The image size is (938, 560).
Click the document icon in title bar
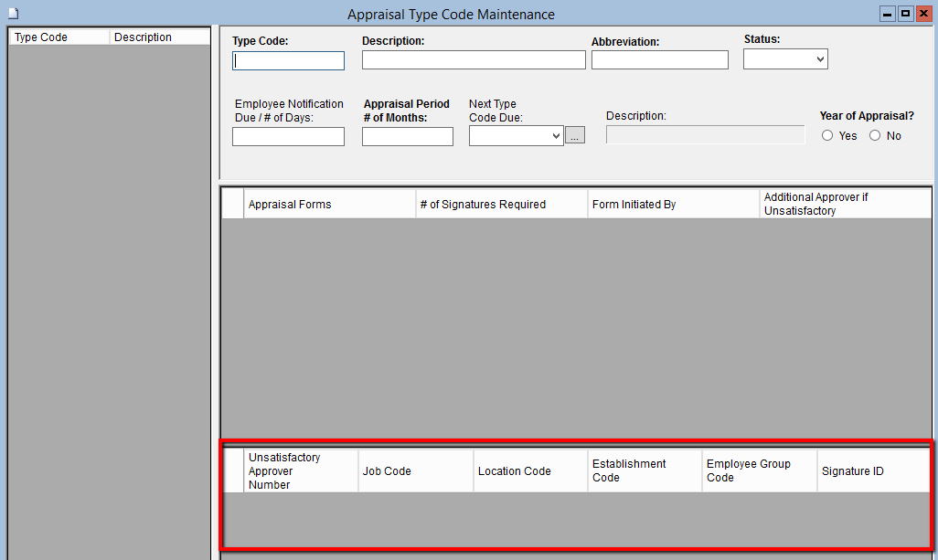(13, 14)
